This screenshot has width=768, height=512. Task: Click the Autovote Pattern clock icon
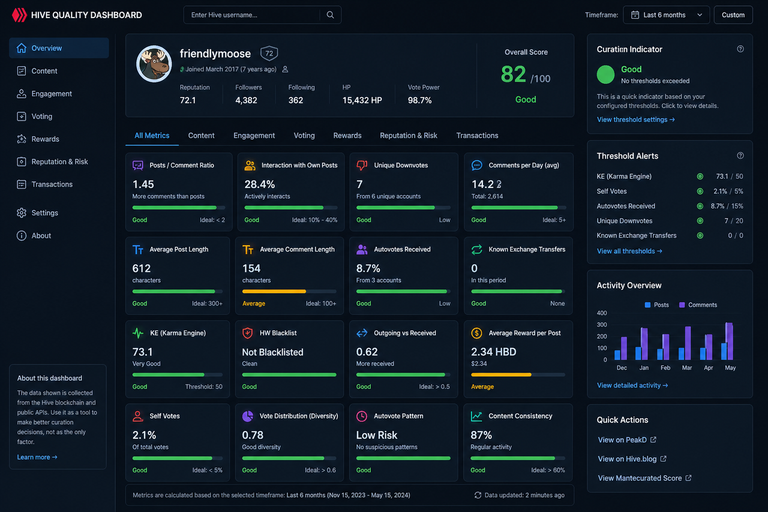[362, 416]
